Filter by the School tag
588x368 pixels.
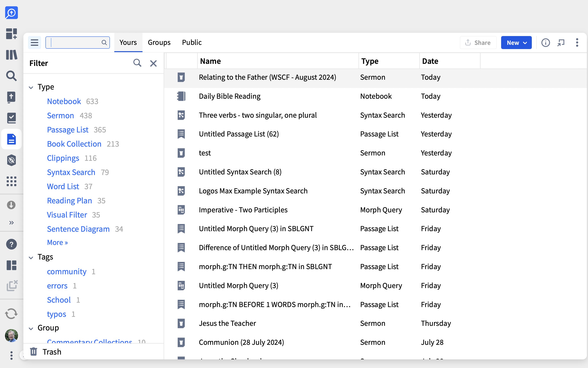(59, 300)
